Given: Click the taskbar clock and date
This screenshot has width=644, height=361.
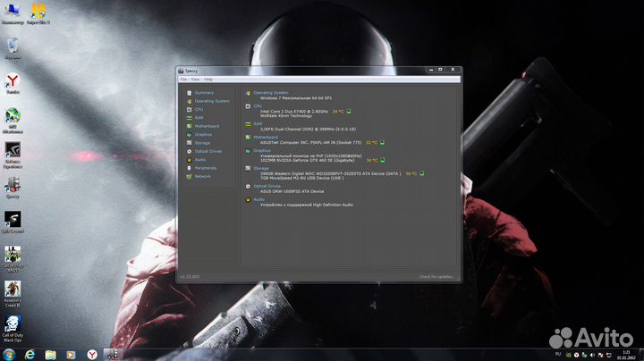Looking at the screenshot, I should click(626, 356).
